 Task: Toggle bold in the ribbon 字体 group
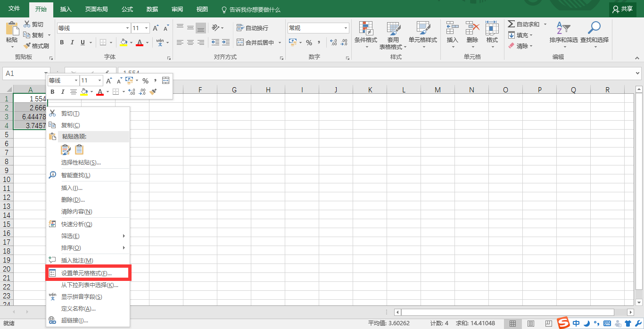point(62,42)
